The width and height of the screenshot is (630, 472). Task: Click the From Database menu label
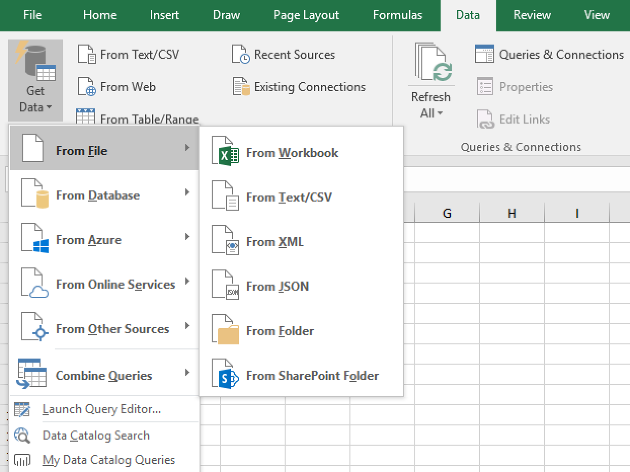(98, 195)
